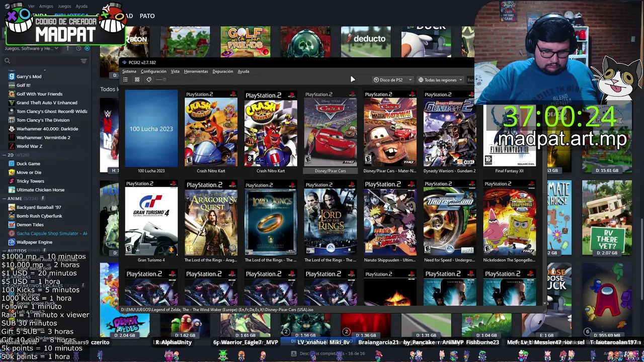Select Dynasty Warriors Gundam 2 cover
The width and height of the screenshot is (644, 362).
coord(450,129)
